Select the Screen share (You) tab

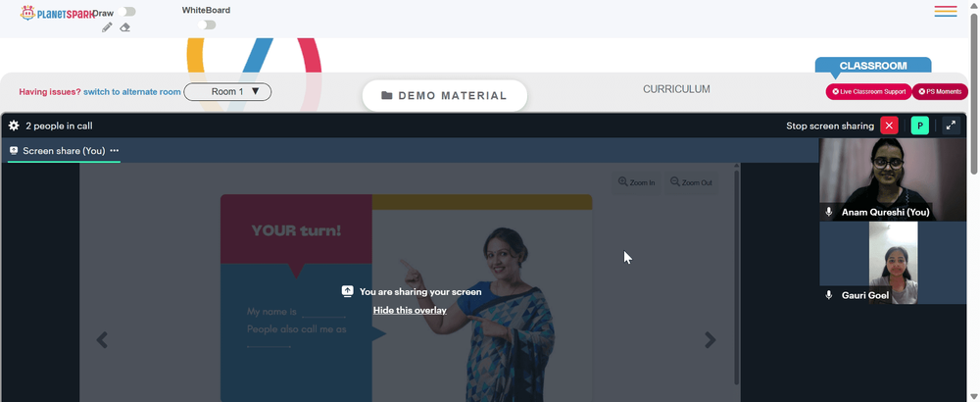64,151
